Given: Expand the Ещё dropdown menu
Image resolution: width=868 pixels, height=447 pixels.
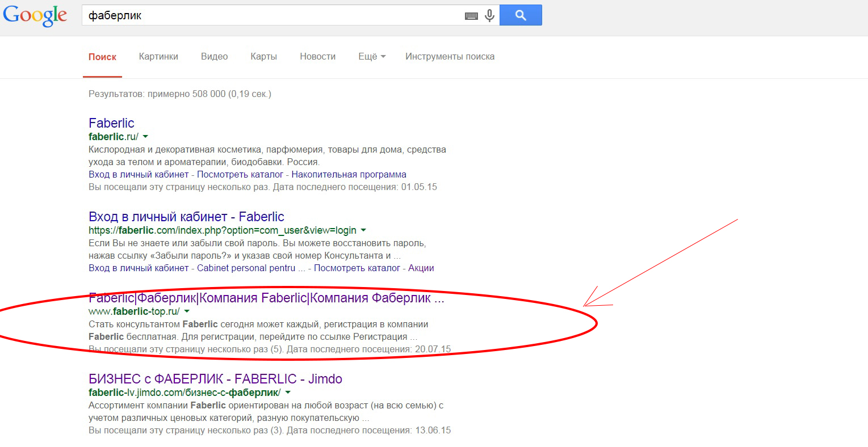Looking at the screenshot, I should 372,57.
